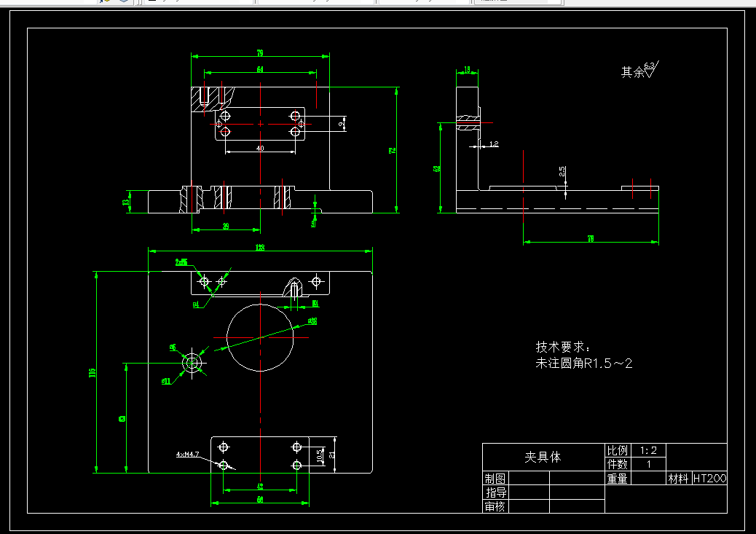Click the 夹具体 part name in title block
The width and height of the screenshot is (756, 534).
click(543, 457)
